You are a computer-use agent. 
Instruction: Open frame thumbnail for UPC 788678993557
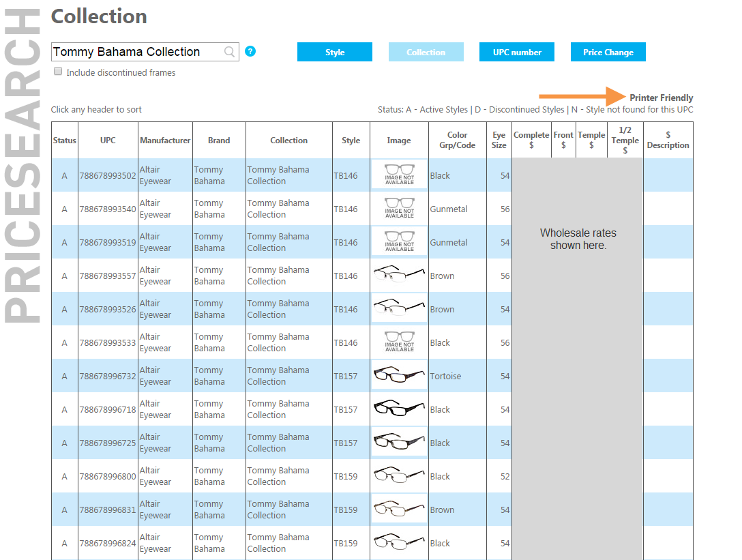[400, 276]
